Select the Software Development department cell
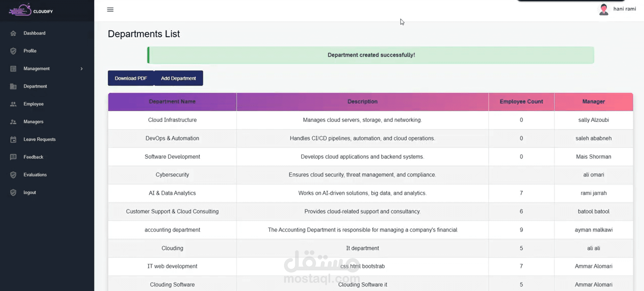 click(172, 156)
